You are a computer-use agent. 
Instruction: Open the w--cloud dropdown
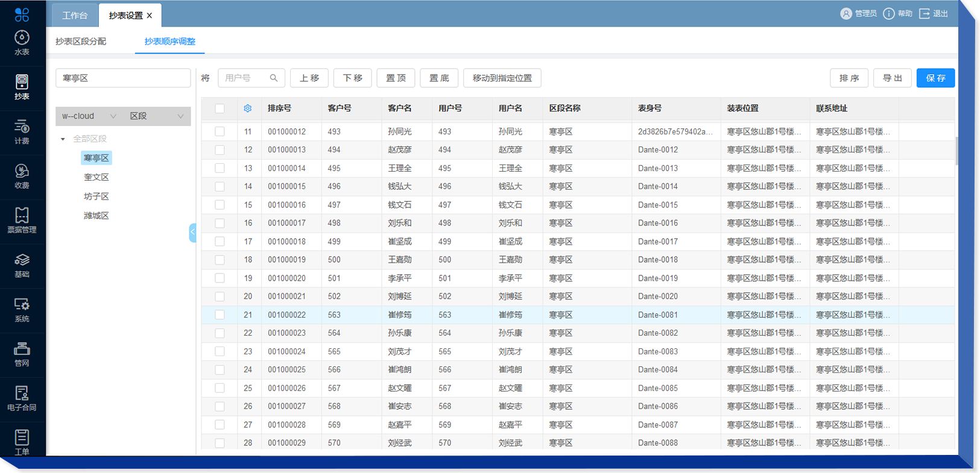89,116
